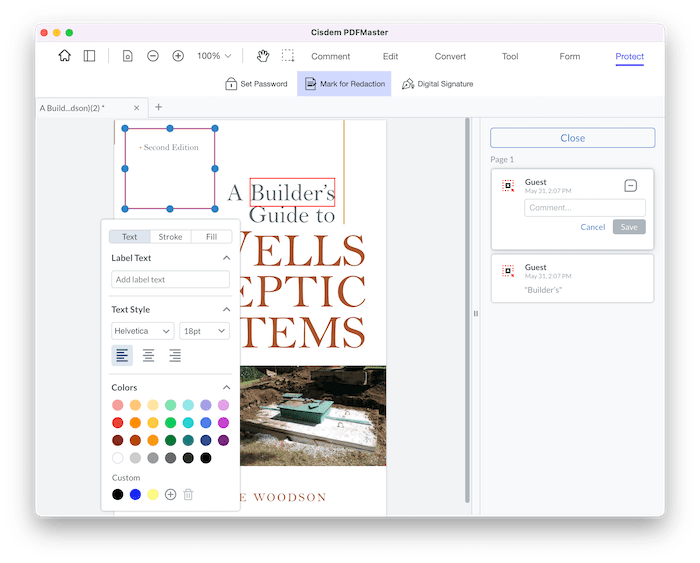The width and height of the screenshot is (700, 563).
Task: Click the Set Password label
Action: click(x=264, y=83)
